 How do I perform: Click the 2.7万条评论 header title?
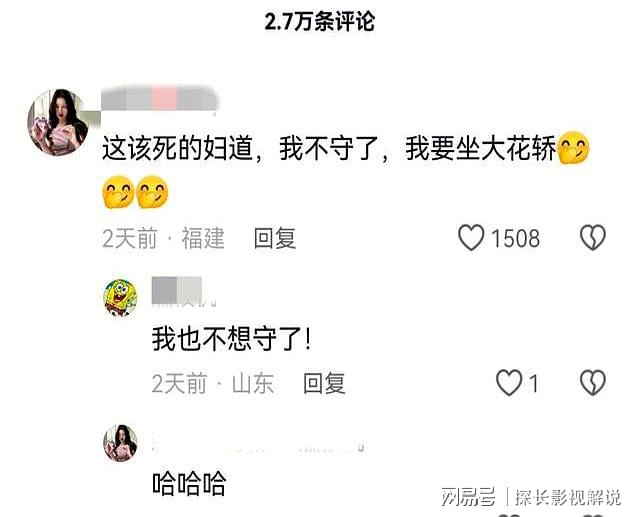point(320,22)
